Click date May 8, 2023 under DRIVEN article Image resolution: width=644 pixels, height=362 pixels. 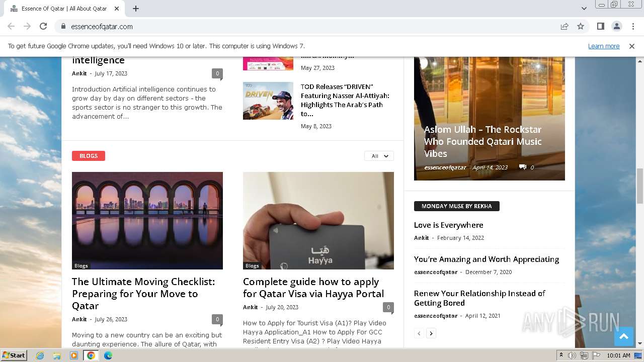pos(316,126)
